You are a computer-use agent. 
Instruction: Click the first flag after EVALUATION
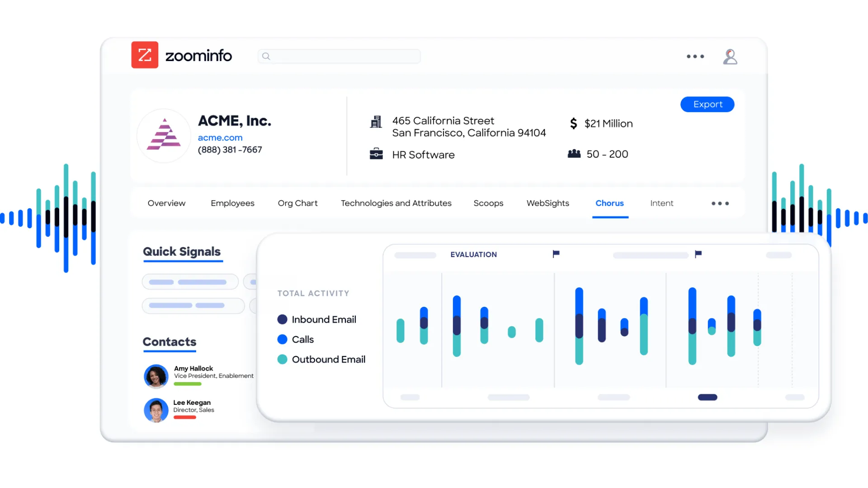pyautogui.click(x=556, y=254)
